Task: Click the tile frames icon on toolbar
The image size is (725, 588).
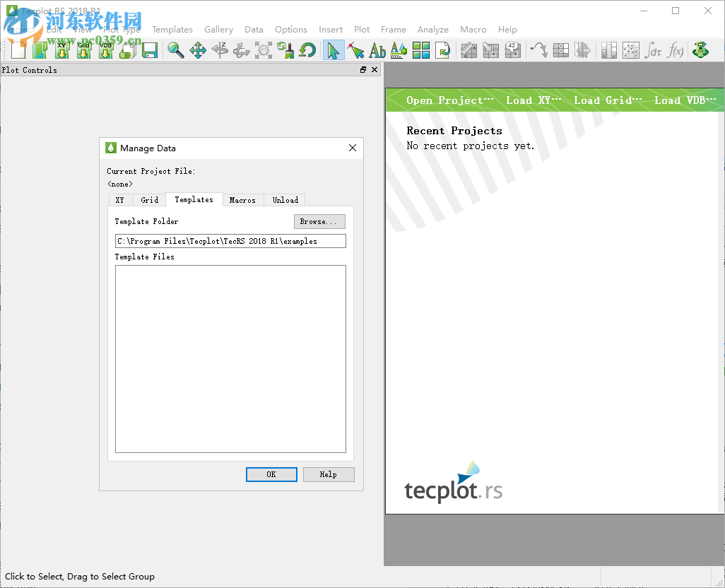Action: click(x=420, y=50)
